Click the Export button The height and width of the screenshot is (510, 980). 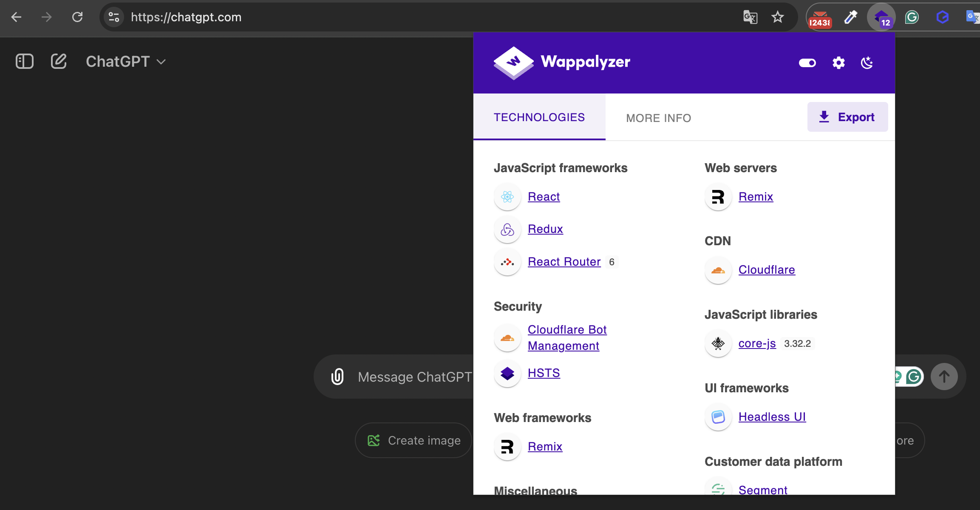point(847,117)
